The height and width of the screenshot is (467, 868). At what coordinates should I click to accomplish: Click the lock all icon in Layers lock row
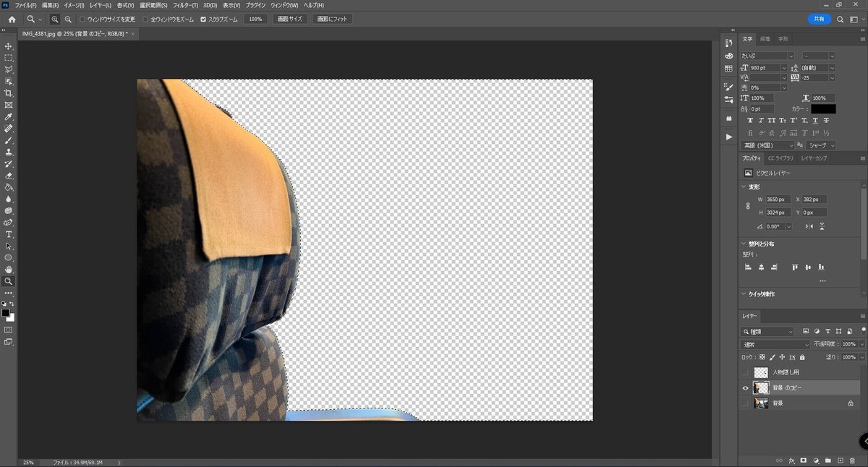click(x=802, y=357)
